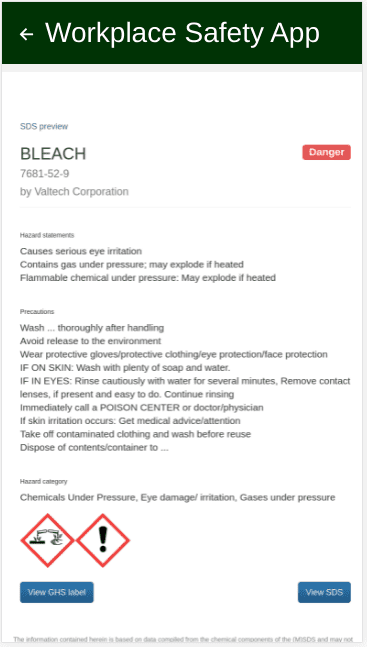
Task: Click the disclaimer text at the bottom
Action: pyautogui.click(x=183, y=640)
